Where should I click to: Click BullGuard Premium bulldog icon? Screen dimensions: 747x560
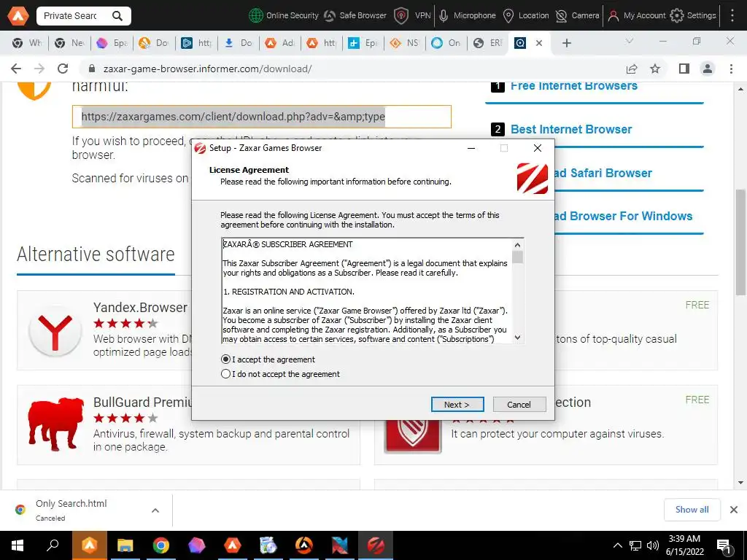[x=55, y=425]
